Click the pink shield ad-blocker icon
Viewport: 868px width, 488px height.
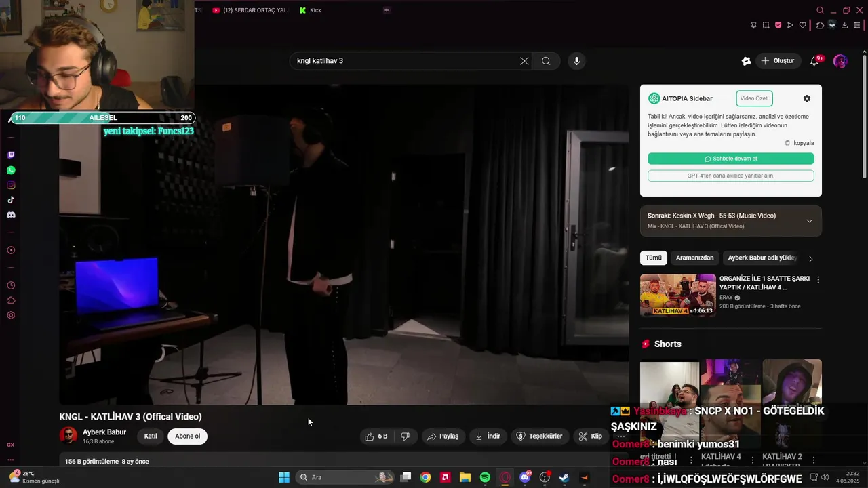(778, 25)
